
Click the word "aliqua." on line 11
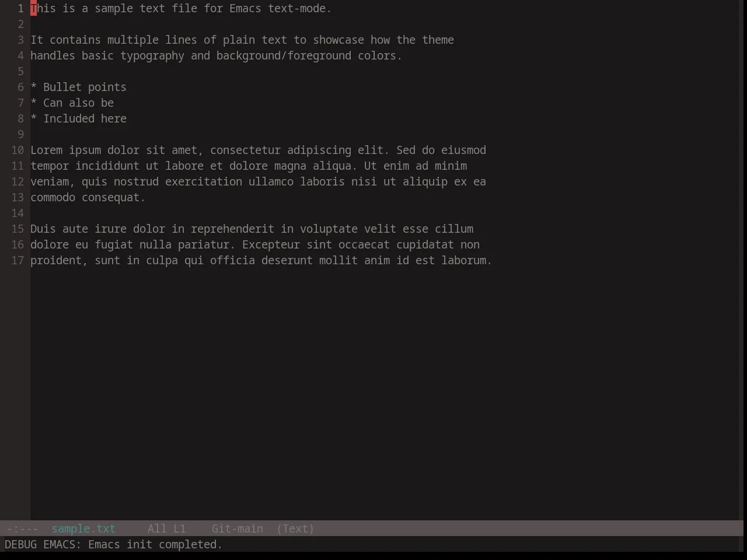click(335, 166)
